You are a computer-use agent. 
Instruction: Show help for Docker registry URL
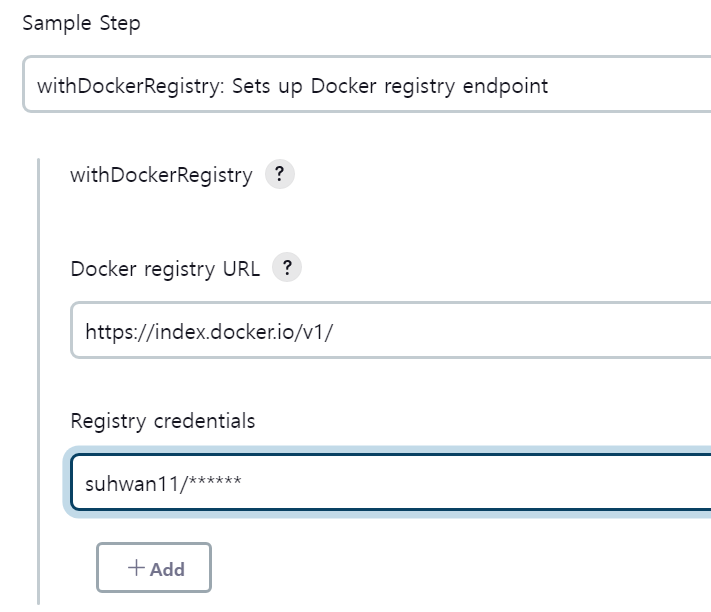pos(287,267)
